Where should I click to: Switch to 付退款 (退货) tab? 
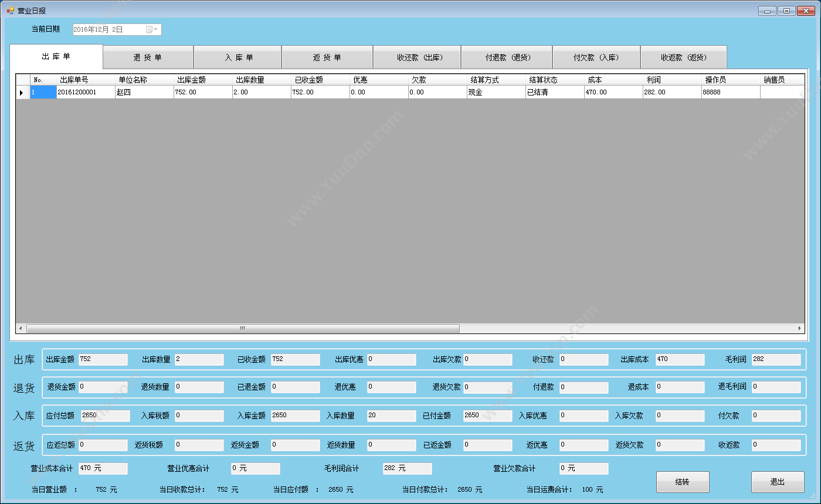507,57
